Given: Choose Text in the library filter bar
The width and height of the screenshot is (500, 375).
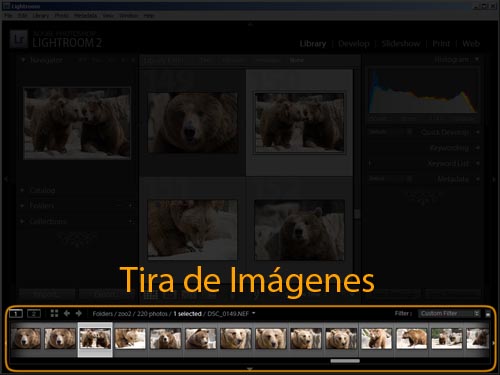Looking at the screenshot, I should (206, 60).
